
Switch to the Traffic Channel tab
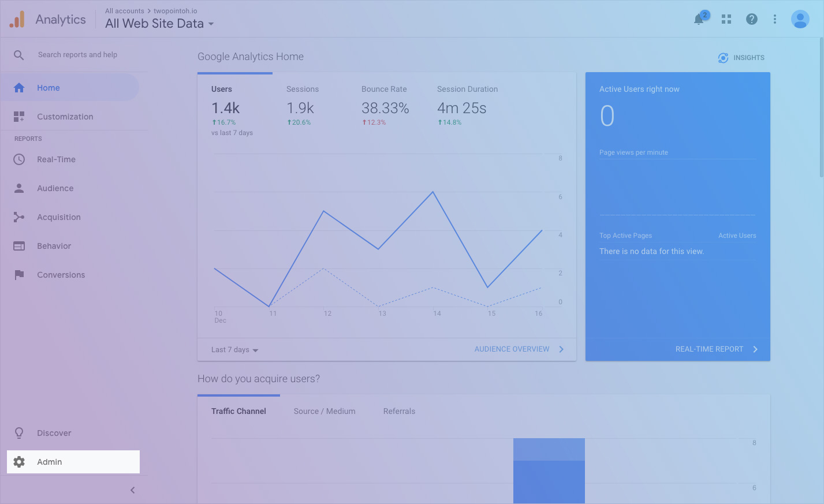click(x=238, y=411)
